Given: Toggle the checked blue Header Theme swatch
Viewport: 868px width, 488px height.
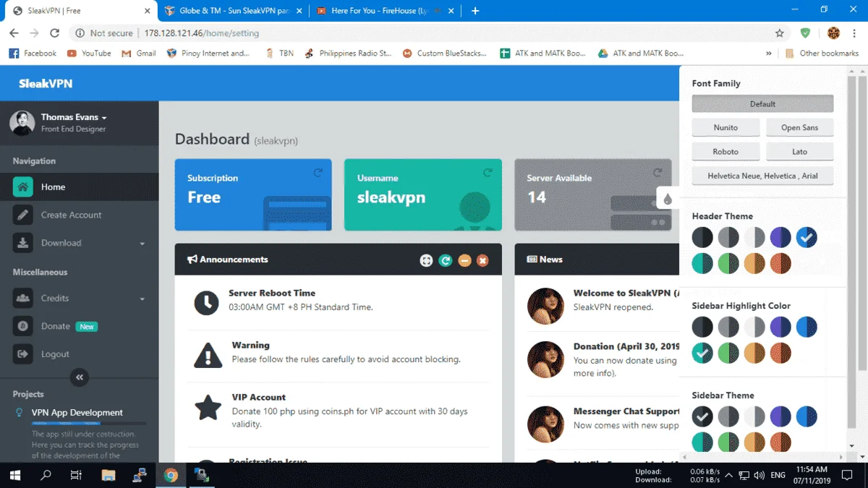Looking at the screenshot, I should coord(807,237).
